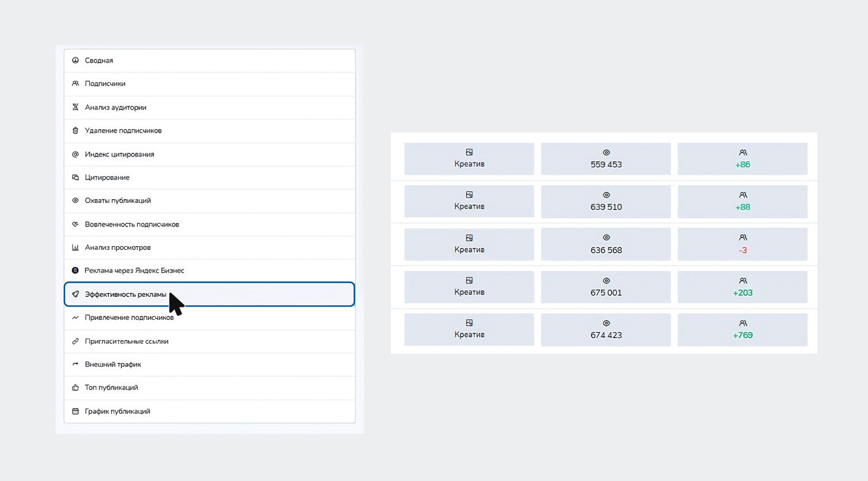Click the Индекс цитирования at-sign icon
Image resolution: width=868 pixels, height=481 pixels.
pyautogui.click(x=75, y=154)
